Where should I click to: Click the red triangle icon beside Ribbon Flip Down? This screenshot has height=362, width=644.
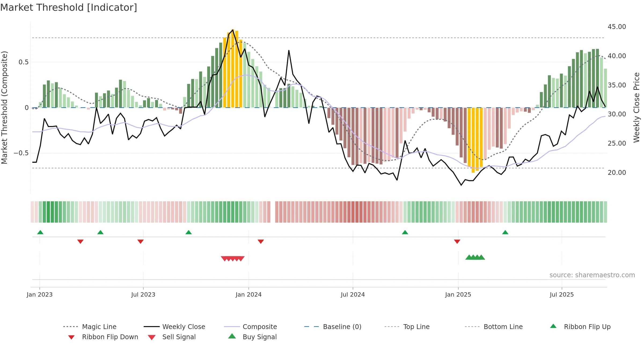pyautogui.click(x=71, y=337)
